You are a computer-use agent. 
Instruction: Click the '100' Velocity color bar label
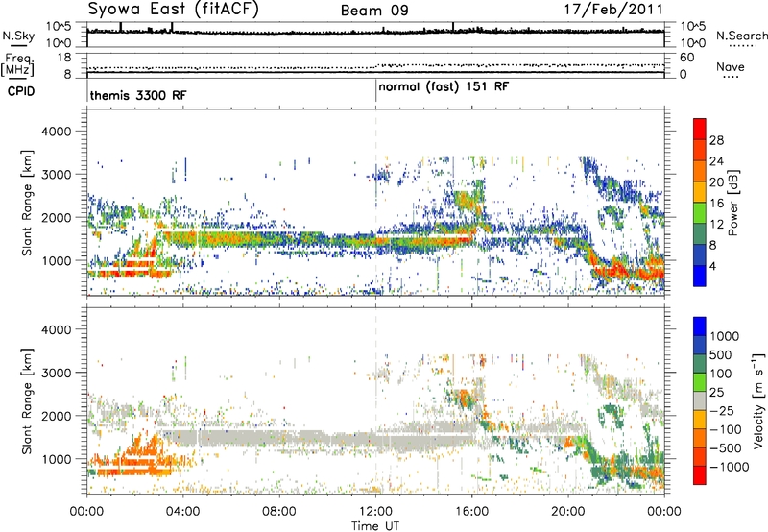coord(721,374)
